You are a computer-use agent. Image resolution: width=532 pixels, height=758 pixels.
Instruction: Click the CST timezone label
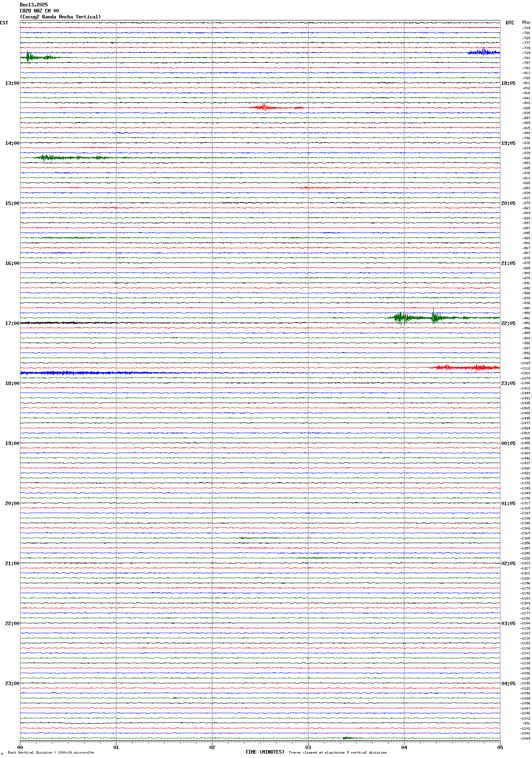4,23
